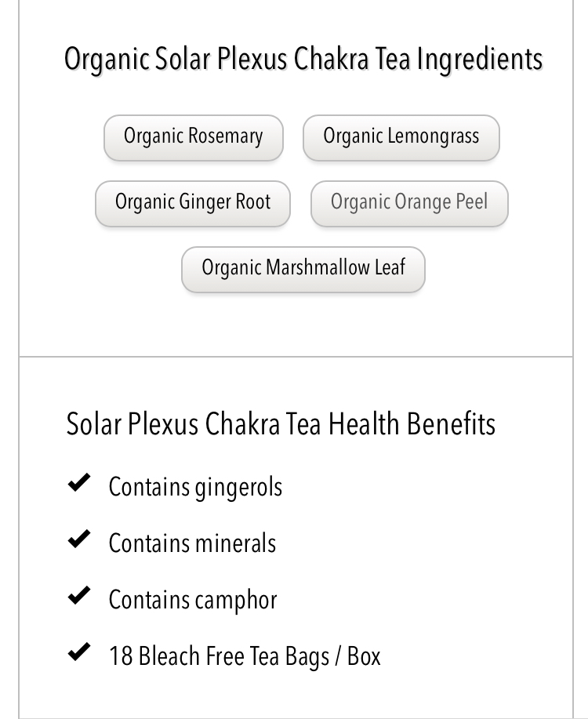Click the Organic Rosemary ingredient button
588x719 pixels.
[x=193, y=137]
